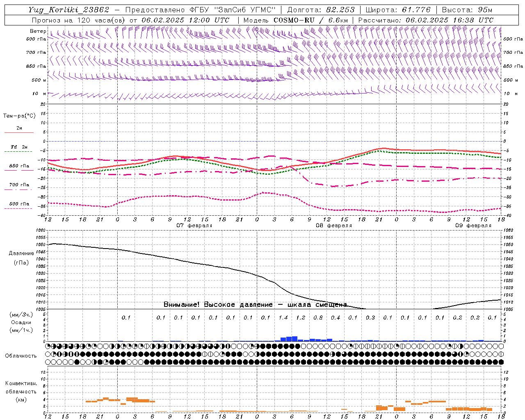Click the Ветер panel label
The height and width of the screenshot is (420, 525).
pos(38,31)
